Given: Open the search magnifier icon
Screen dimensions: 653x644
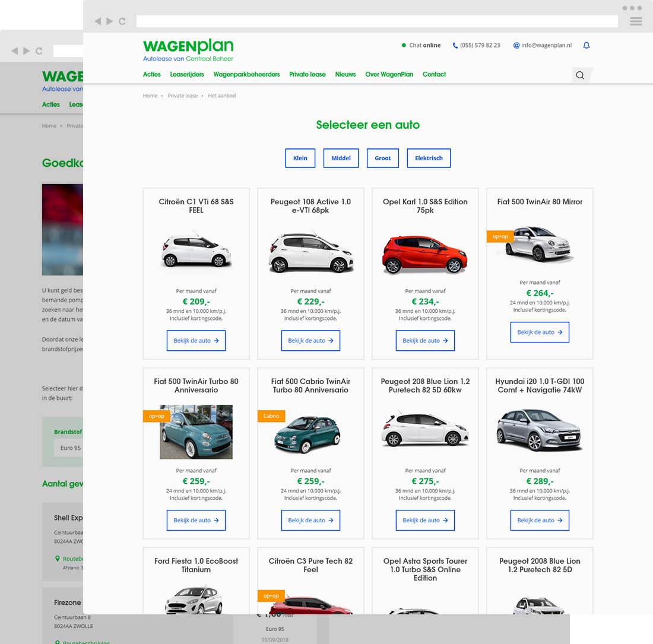Looking at the screenshot, I should tap(580, 75).
